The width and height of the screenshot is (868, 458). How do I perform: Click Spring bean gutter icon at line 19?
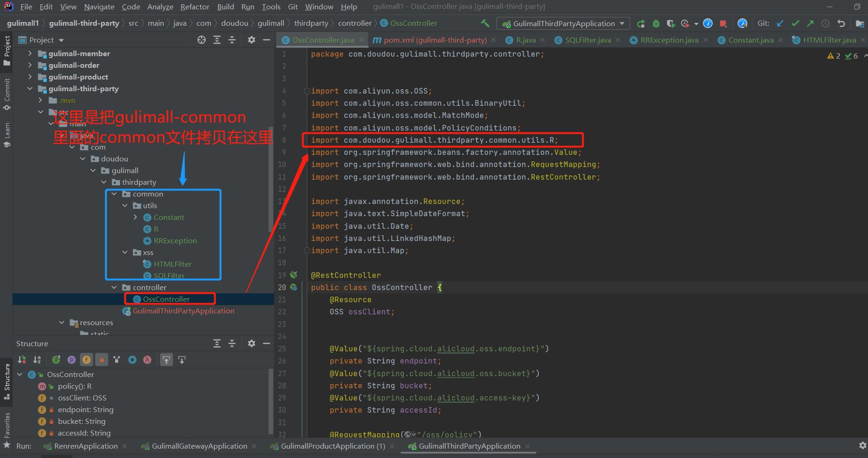click(294, 275)
